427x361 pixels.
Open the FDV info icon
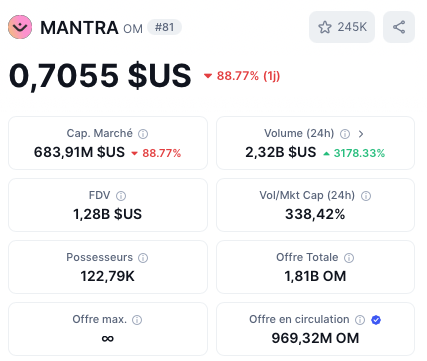(121, 196)
